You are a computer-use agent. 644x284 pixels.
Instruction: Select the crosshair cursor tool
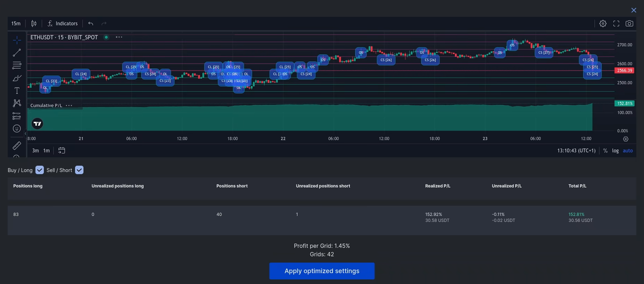17,40
